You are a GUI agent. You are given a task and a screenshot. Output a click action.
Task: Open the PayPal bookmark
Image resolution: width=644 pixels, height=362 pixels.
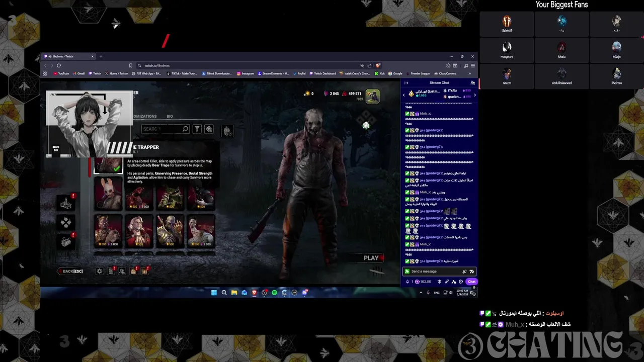point(299,73)
